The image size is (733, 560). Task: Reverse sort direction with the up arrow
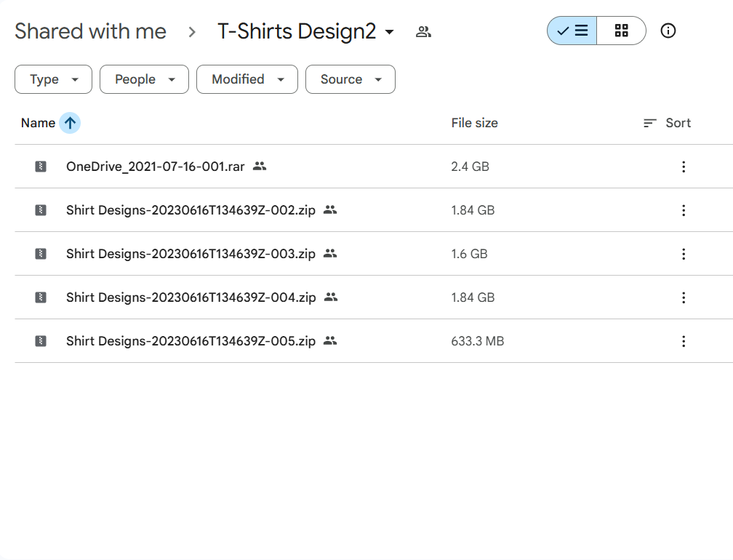pos(70,123)
